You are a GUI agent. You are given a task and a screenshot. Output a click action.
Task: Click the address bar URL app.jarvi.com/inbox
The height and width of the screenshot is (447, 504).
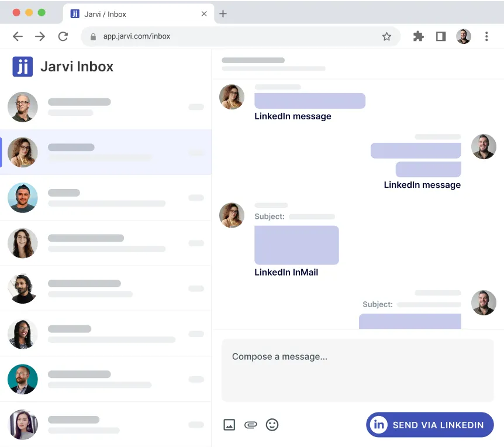click(234, 36)
